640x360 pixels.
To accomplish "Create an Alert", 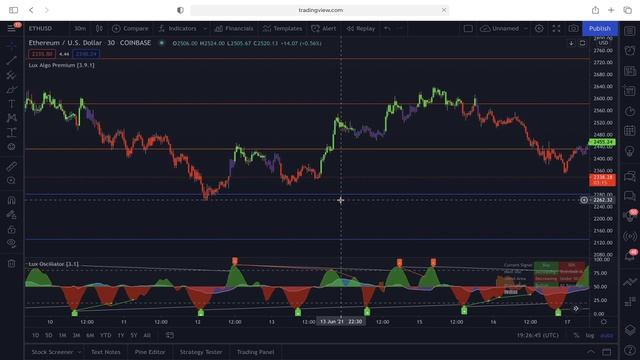I will (x=324, y=29).
